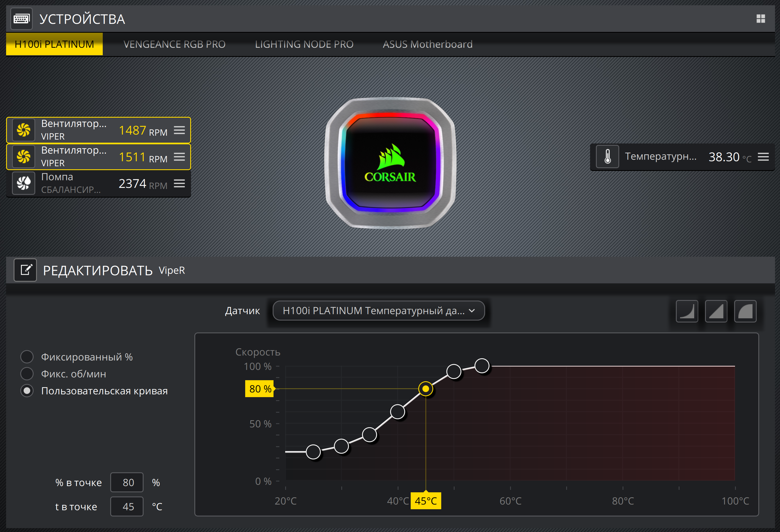Switch to ASUS Motherboard tab
Screen dimensions: 780x532
pyautogui.click(x=427, y=44)
